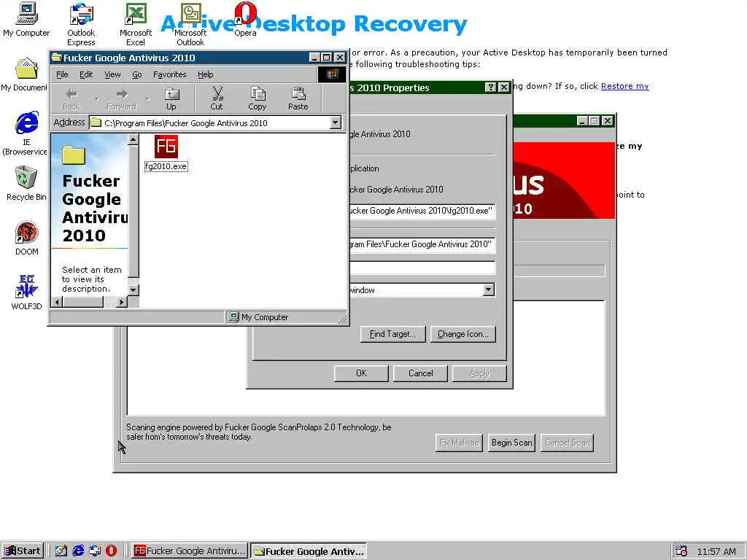Click the system tray scheduler icon

[681, 551]
